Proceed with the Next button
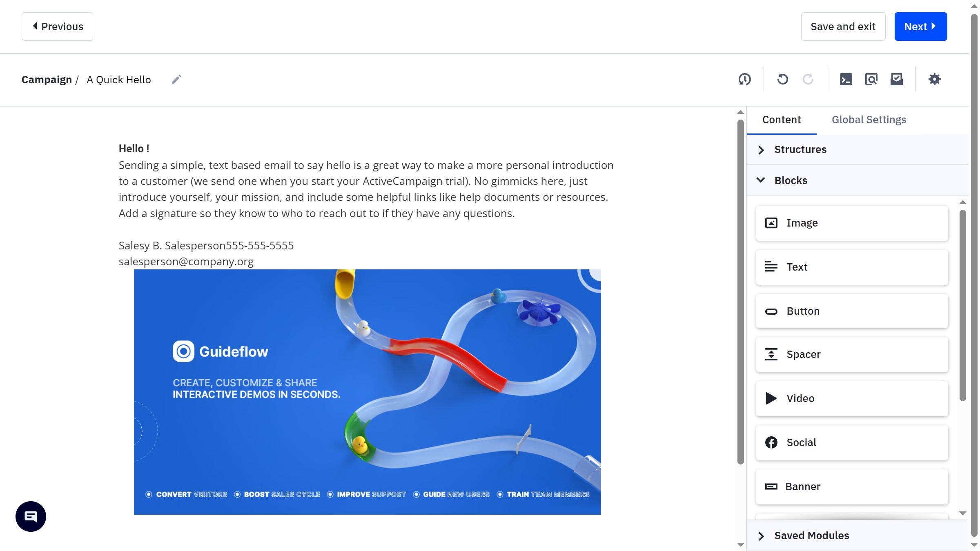Viewport: 980px width, 551px height. (921, 26)
